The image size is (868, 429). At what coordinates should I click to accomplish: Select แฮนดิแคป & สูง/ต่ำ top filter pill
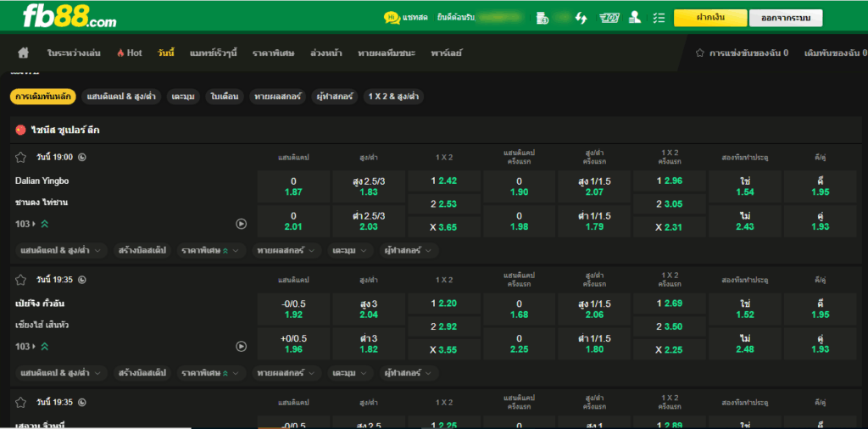point(121,97)
